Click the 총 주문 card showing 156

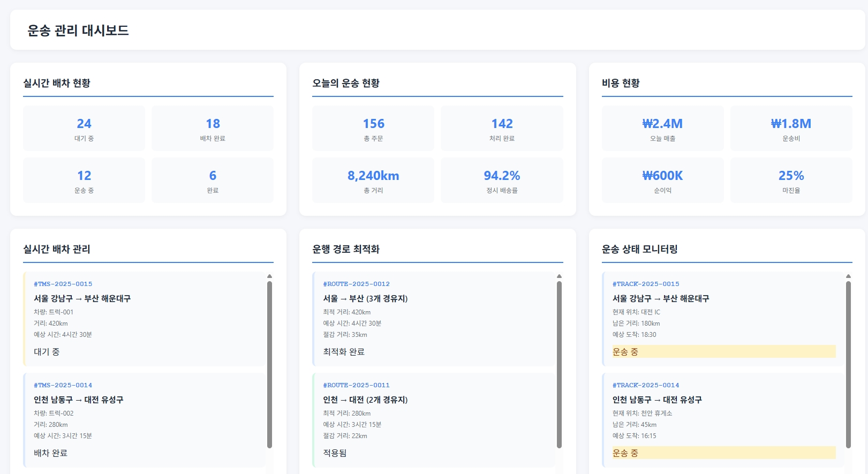point(373,129)
